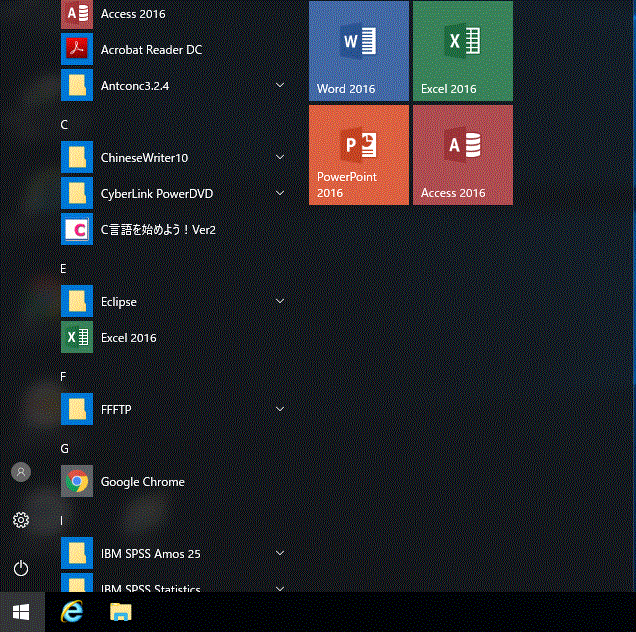The height and width of the screenshot is (632, 636).
Task: Open the user account icon
Action: [x=21, y=472]
